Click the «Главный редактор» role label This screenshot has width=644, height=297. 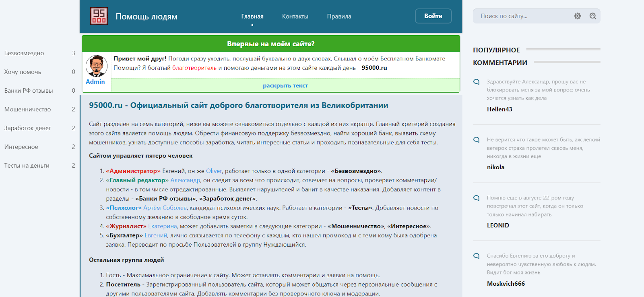[137, 180]
